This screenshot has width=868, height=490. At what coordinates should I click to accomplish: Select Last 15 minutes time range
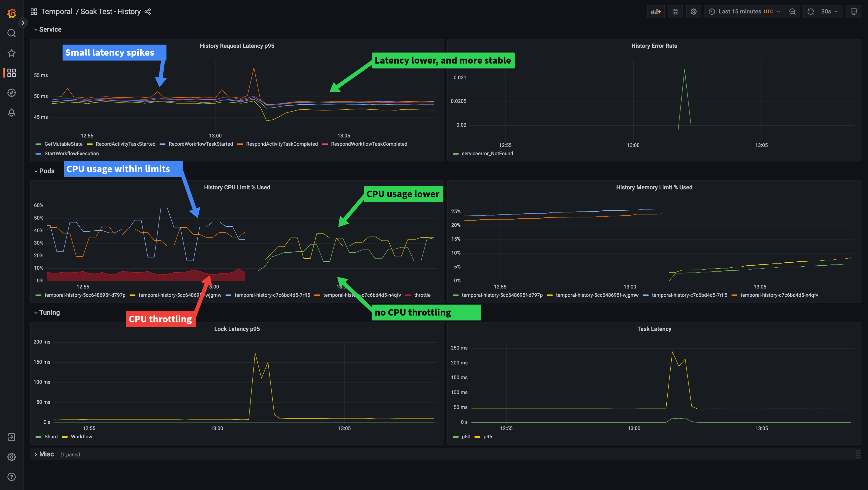point(744,11)
